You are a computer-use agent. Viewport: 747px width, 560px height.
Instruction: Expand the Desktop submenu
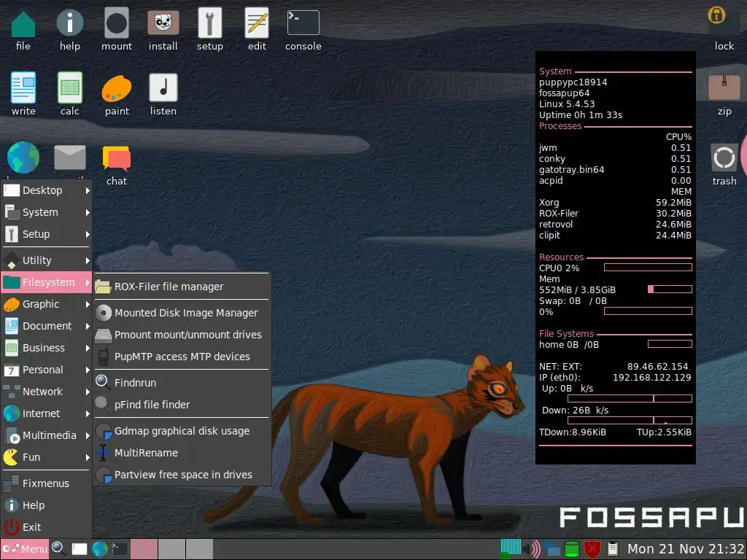[x=46, y=190]
